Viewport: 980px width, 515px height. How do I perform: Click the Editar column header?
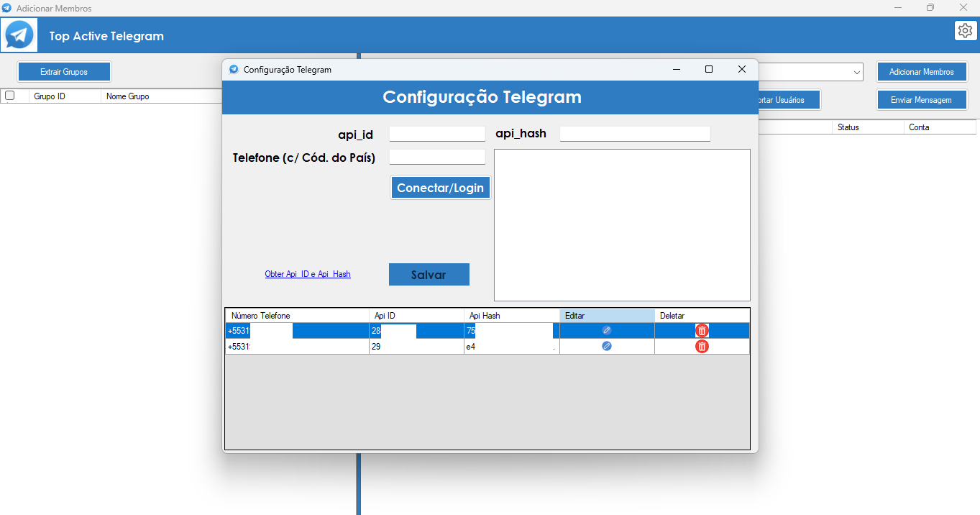click(607, 316)
